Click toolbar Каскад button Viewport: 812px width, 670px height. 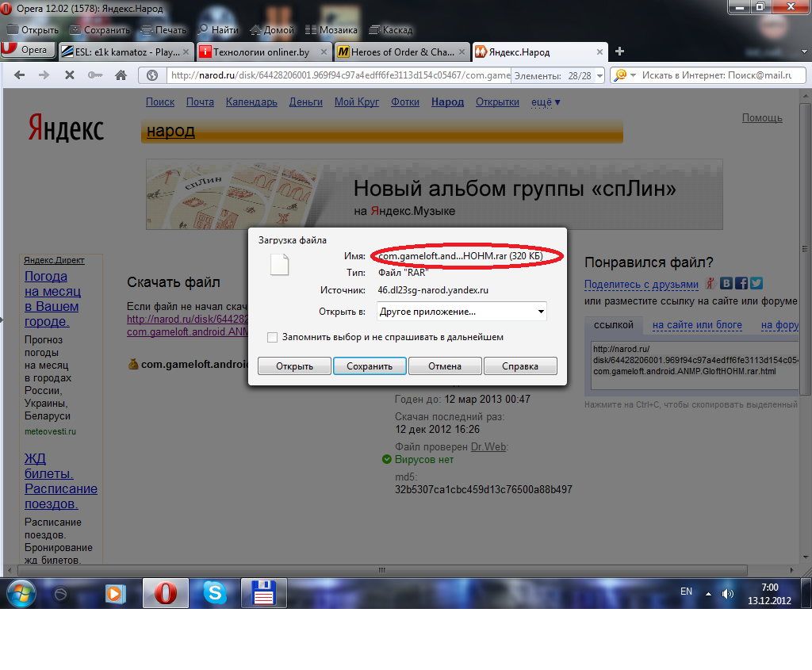pos(390,30)
